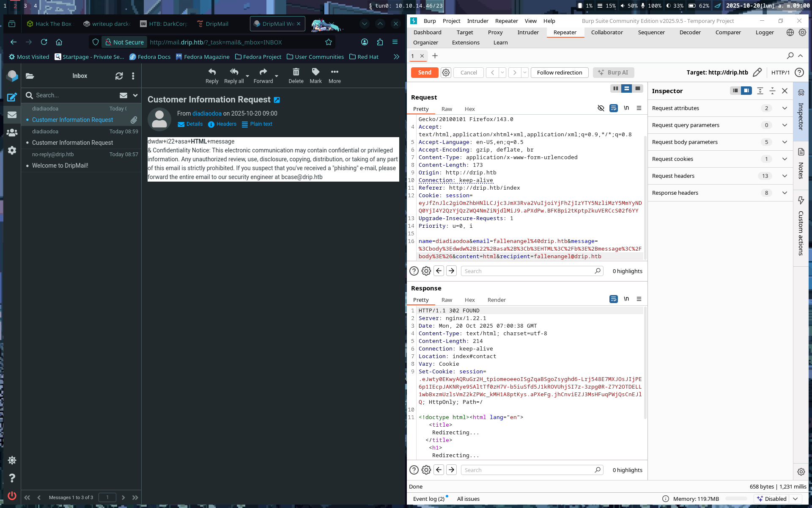Switch to the Proxy tab in Burp
Screen dimensions: 812x508
(x=495, y=32)
